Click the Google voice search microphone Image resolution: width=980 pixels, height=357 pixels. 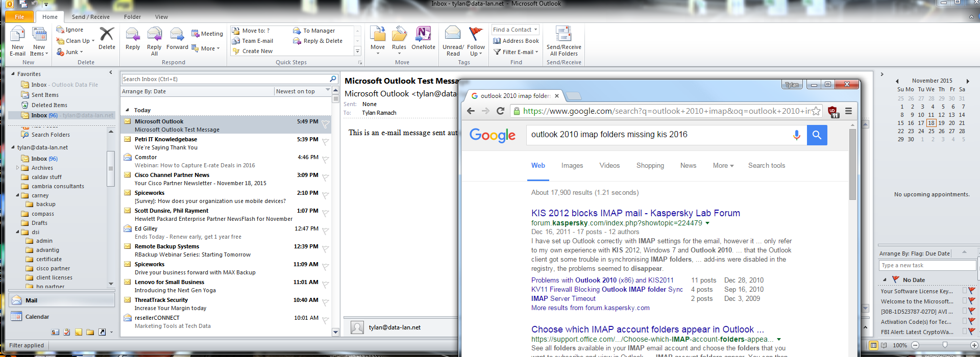[x=796, y=135]
